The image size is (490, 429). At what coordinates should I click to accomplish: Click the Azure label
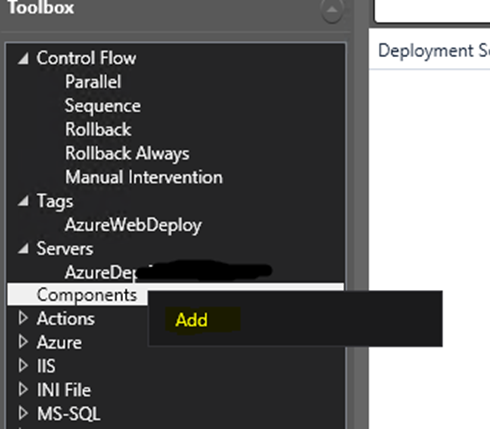[59, 342]
